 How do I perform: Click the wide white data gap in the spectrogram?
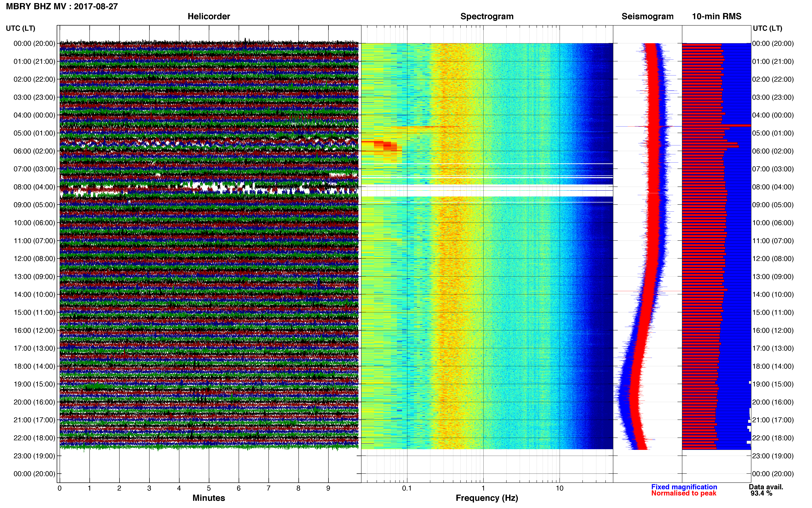[x=487, y=190]
